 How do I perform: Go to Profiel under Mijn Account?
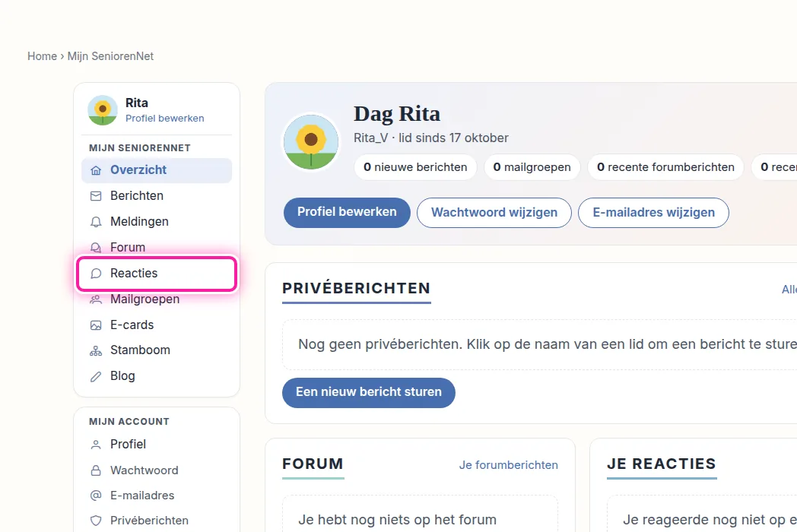(157, 445)
